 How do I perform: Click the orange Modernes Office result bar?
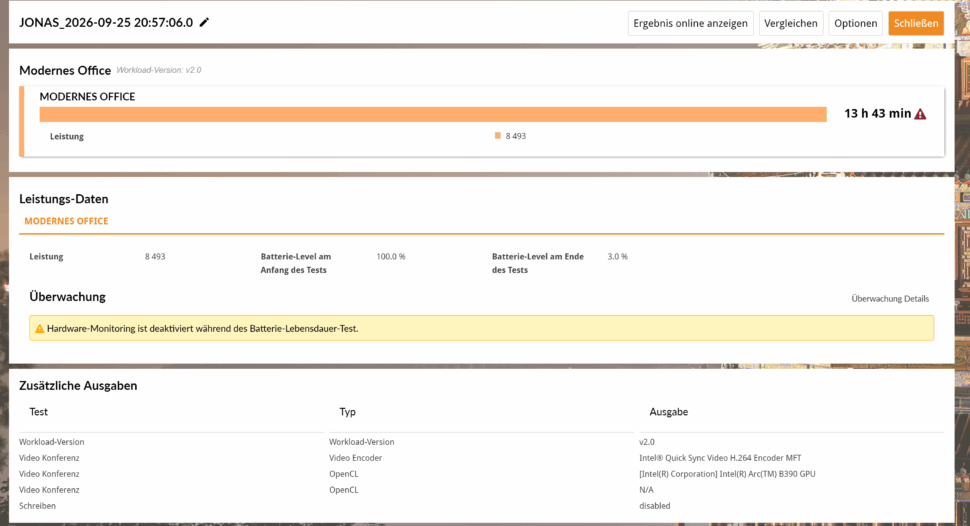click(x=433, y=114)
